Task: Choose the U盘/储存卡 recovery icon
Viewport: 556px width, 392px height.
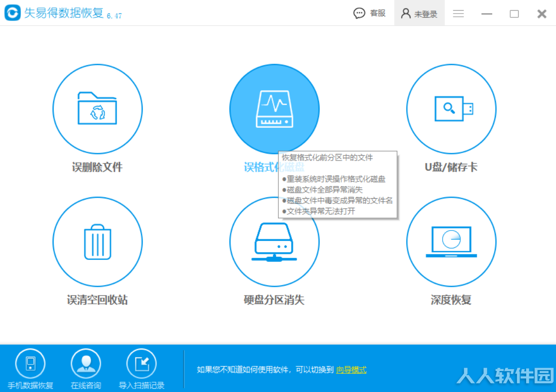Action: pyautogui.click(x=451, y=109)
